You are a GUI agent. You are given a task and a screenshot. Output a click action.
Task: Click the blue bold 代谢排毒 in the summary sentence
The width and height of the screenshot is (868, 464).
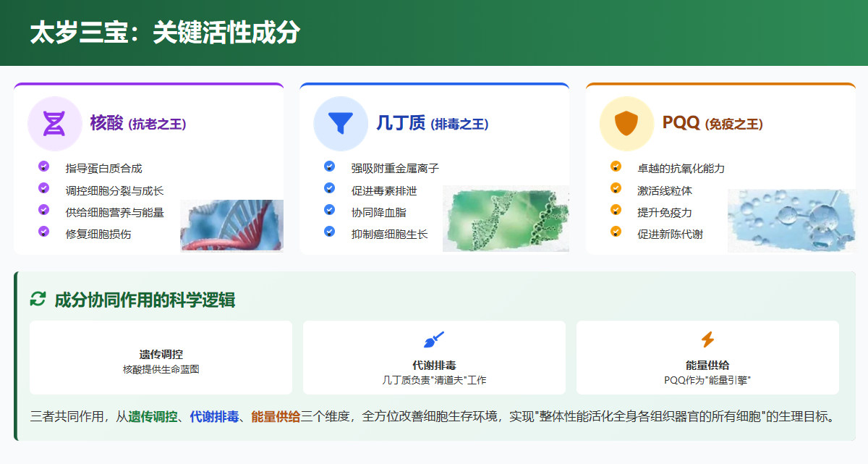[x=215, y=417]
